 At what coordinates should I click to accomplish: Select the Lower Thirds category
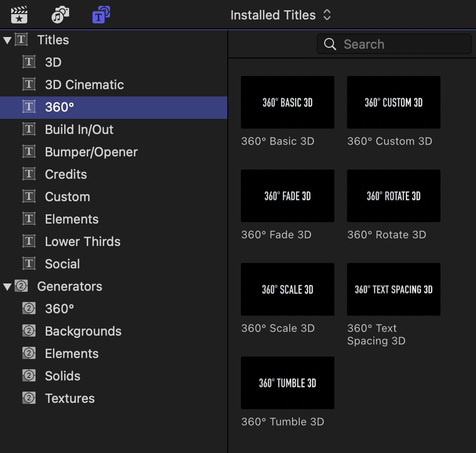point(114,242)
